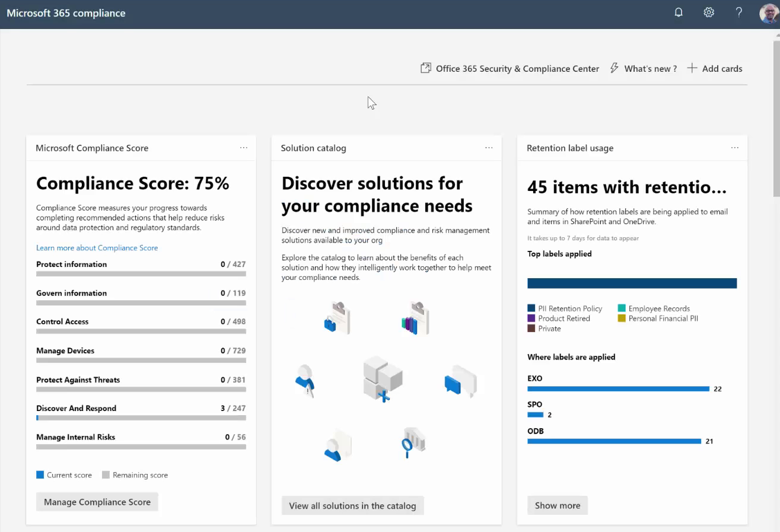The width and height of the screenshot is (780, 532).
Task: Click the 0 / 729 score value
Action: tap(233, 351)
